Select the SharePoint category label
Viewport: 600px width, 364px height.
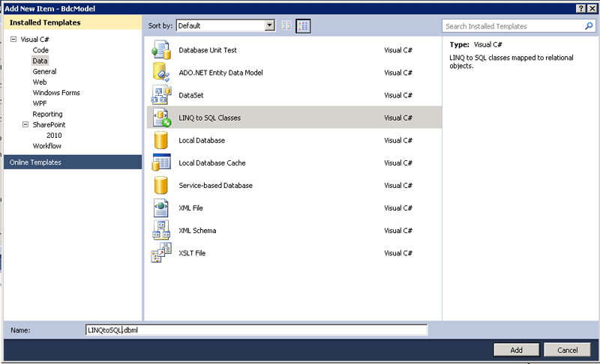pyautogui.click(x=49, y=125)
